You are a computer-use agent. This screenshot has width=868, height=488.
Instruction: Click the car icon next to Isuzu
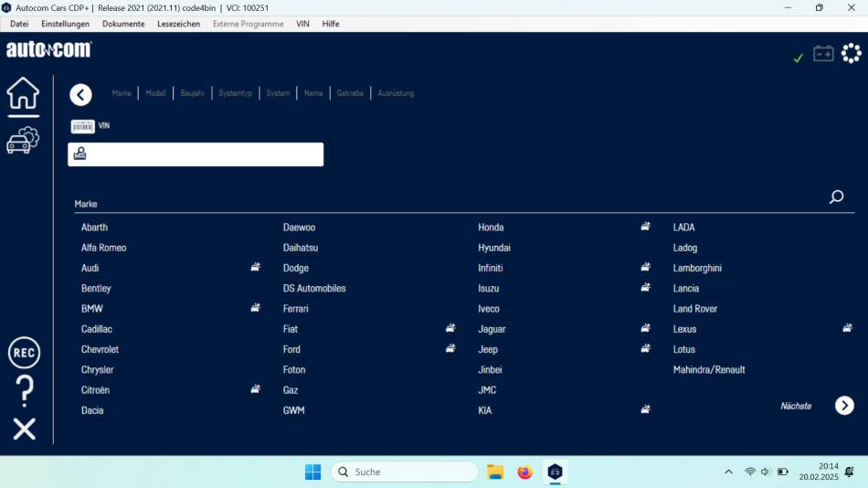[645, 287]
